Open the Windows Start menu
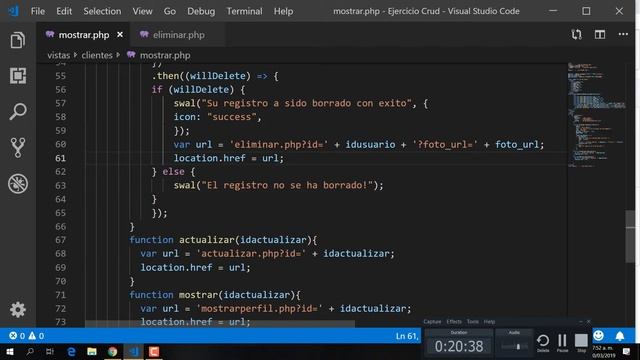Viewport: 640px width, 360px height. [10, 351]
